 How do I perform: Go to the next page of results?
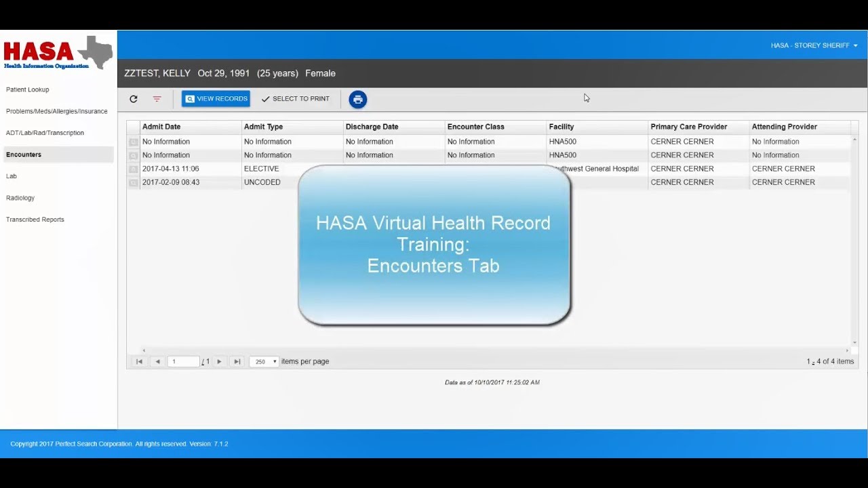coord(219,362)
